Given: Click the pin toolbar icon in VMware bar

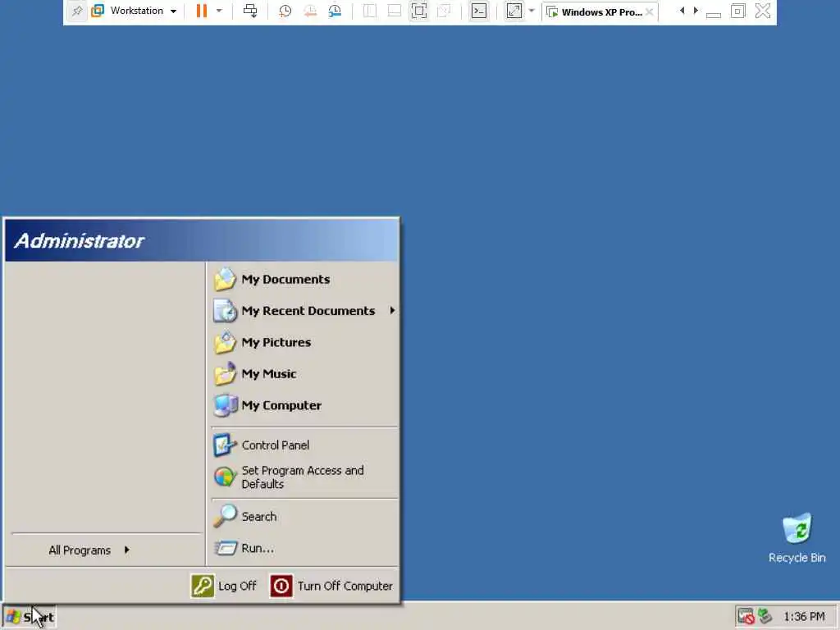Looking at the screenshot, I should 77,11.
